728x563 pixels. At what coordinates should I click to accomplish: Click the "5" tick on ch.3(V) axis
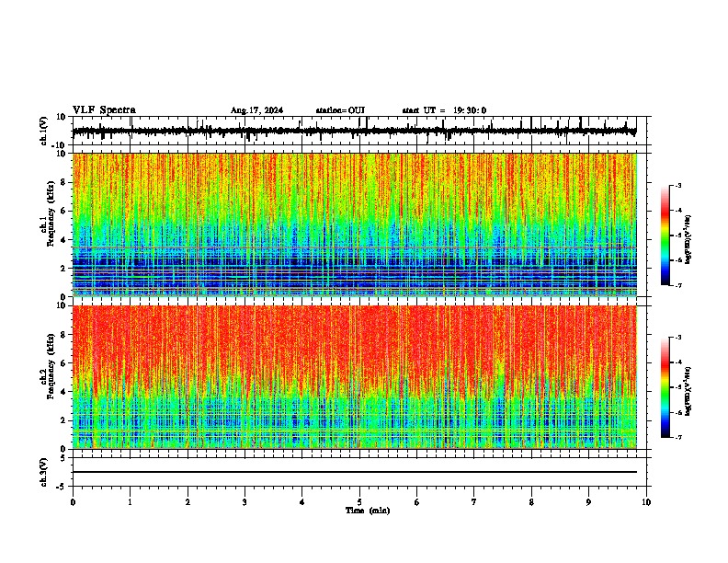pyautogui.click(x=64, y=458)
